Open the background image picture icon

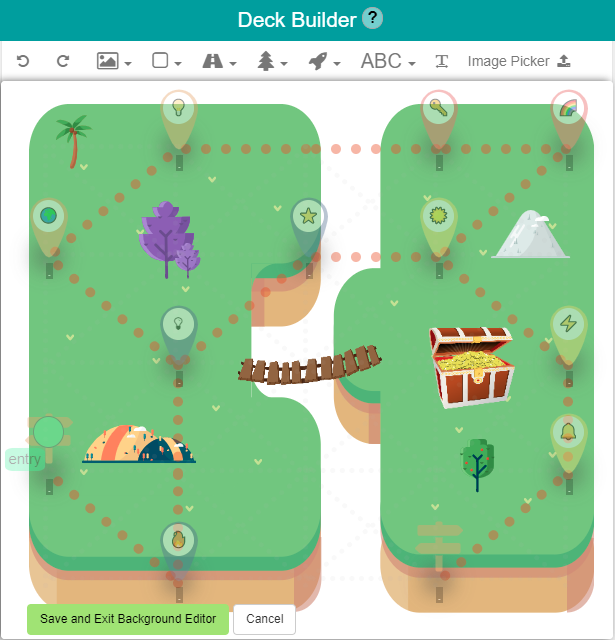click(107, 61)
